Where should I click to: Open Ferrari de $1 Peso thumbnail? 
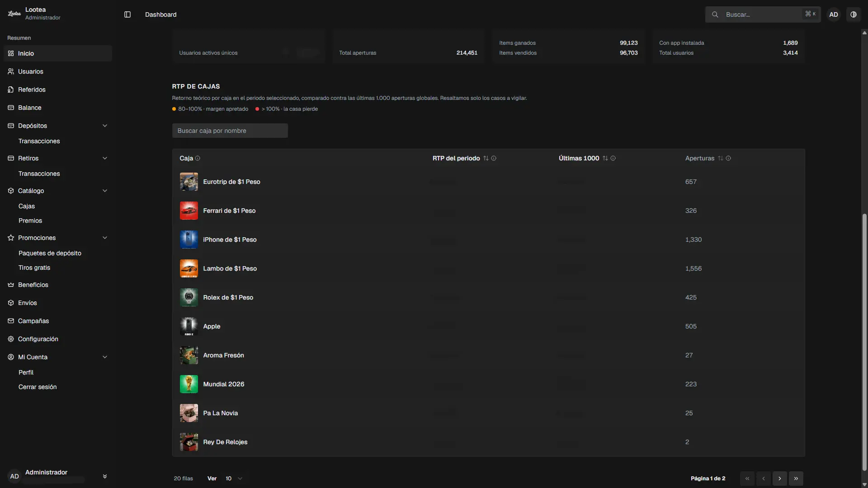point(189,211)
